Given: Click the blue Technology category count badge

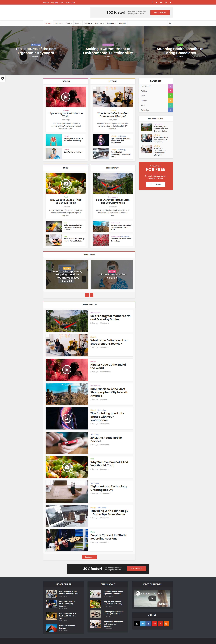Looking at the screenshot, I should [170, 110].
